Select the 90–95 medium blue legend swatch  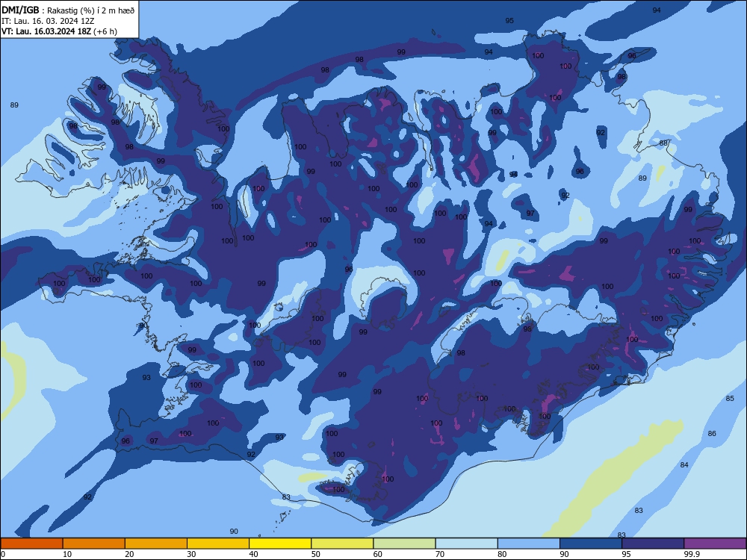point(591,544)
